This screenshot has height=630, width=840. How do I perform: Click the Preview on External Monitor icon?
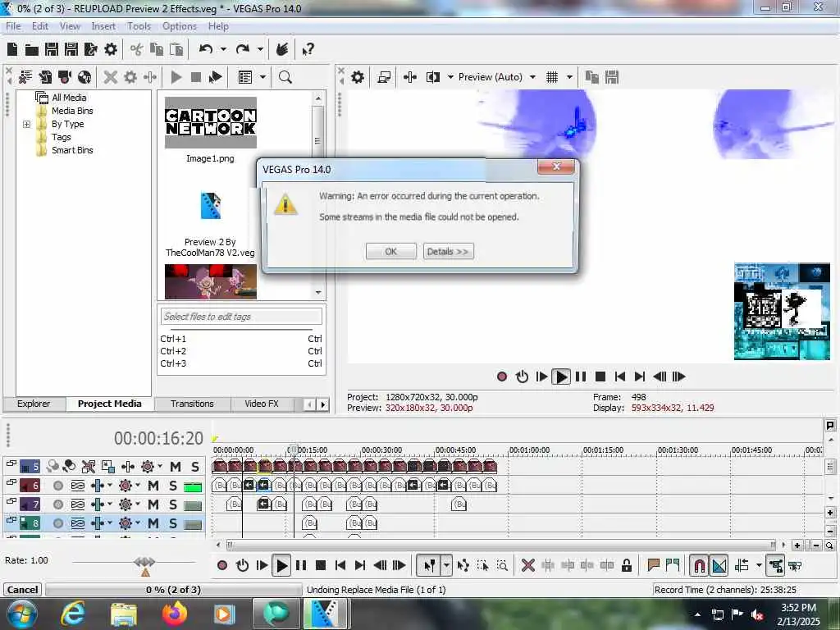pyautogui.click(x=384, y=77)
